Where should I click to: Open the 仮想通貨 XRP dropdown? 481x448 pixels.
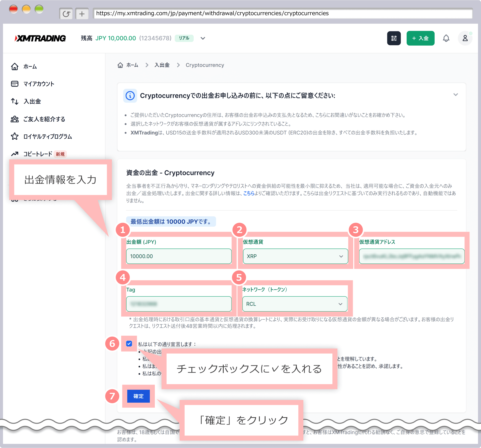(x=295, y=256)
